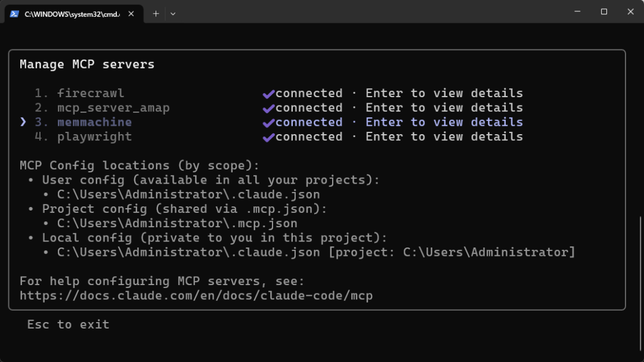
Task: Click the selection arrow beside memmachine
Action: pyautogui.click(x=23, y=122)
